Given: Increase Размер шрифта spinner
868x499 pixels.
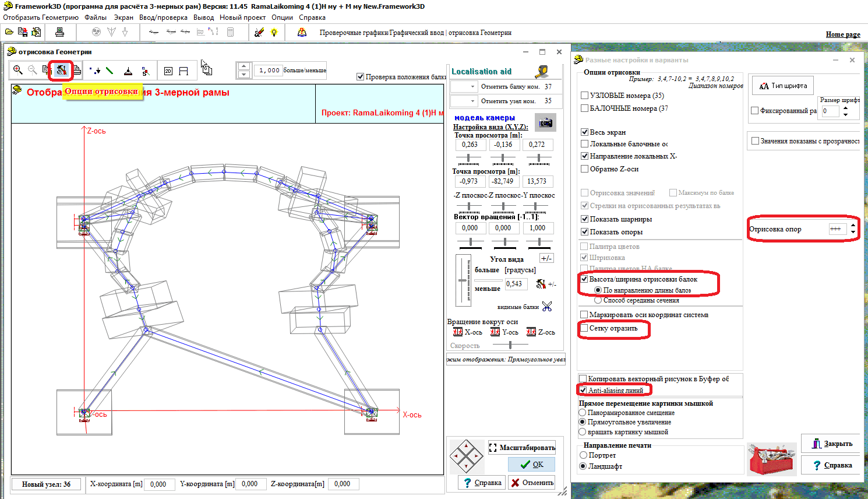Looking at the screenshot, I should (845, 108).
